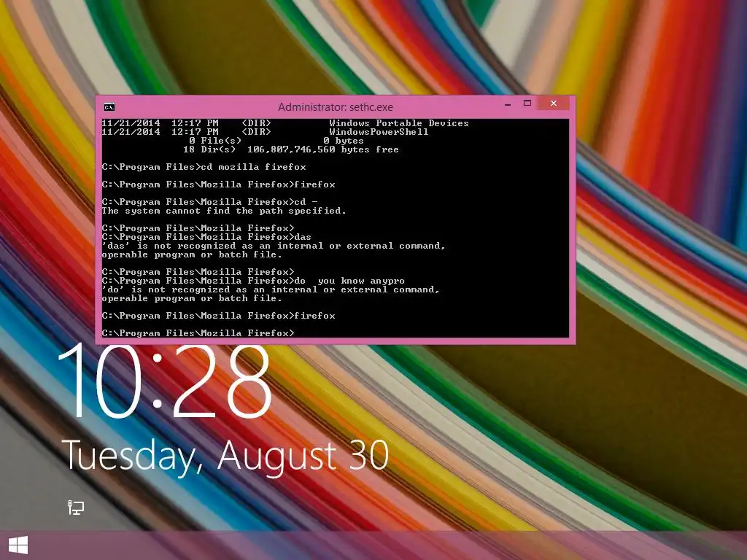This screenshot has width=747, height=560.
Task: Click the 'Tuesday, August 30' date text
Action: point(225,456)
